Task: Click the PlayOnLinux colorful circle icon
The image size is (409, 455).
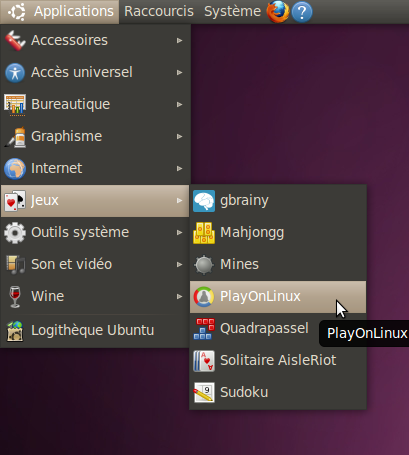Action: pyautogui.click(x=204, y=297)
